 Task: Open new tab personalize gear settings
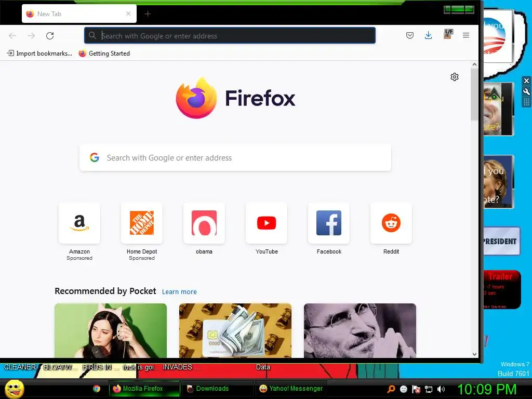(455, 77)
